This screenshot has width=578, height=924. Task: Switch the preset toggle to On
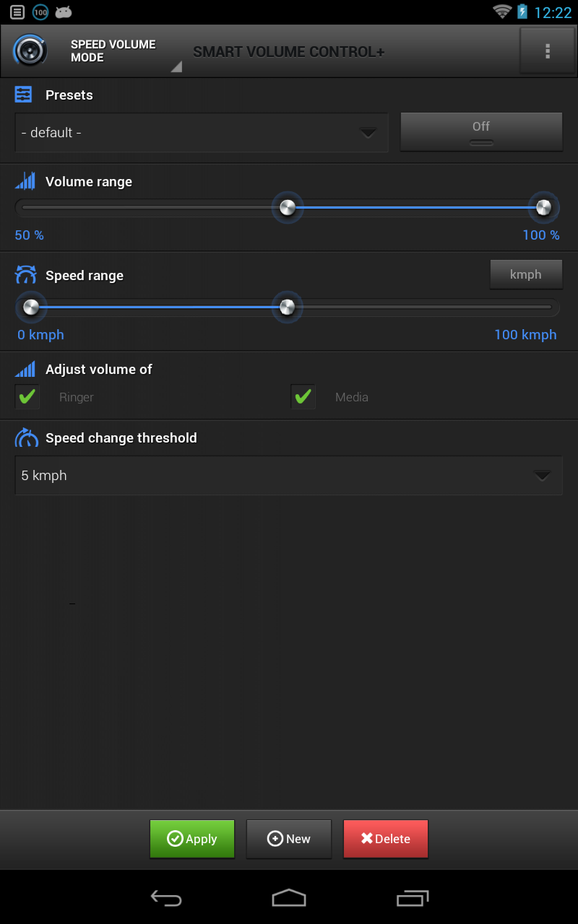[481, 131]
